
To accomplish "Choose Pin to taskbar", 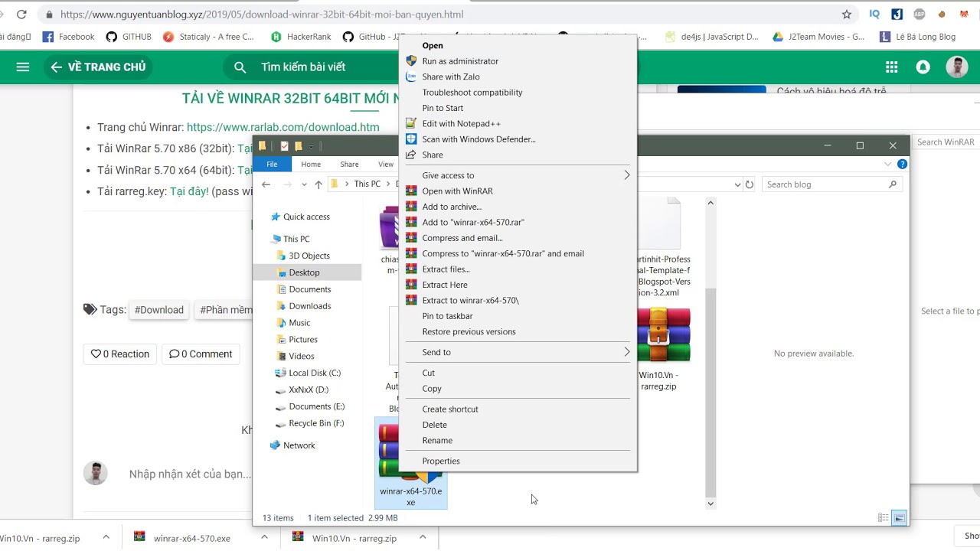I will click(447, 316).
